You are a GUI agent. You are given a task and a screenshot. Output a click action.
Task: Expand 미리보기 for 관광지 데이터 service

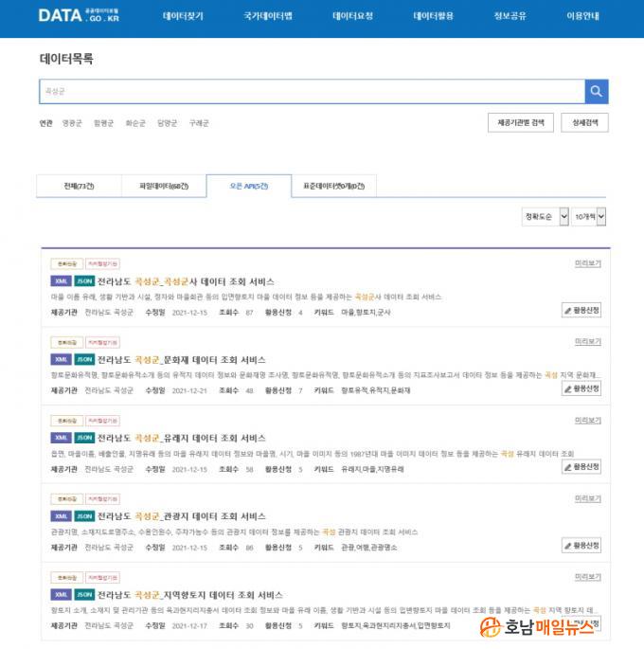click(587, 497)
